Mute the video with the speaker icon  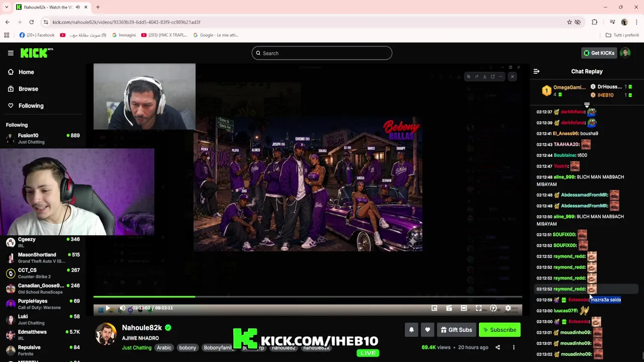click(122, 308)
